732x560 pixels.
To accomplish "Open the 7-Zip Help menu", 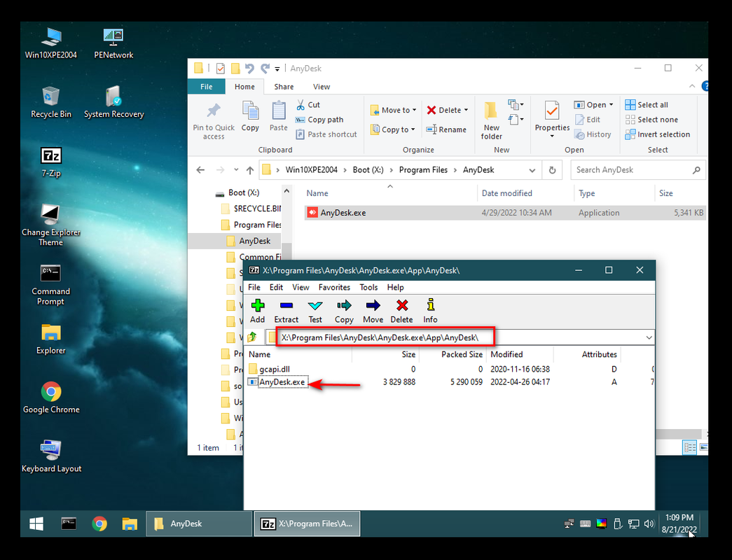I will click(395, 288).
